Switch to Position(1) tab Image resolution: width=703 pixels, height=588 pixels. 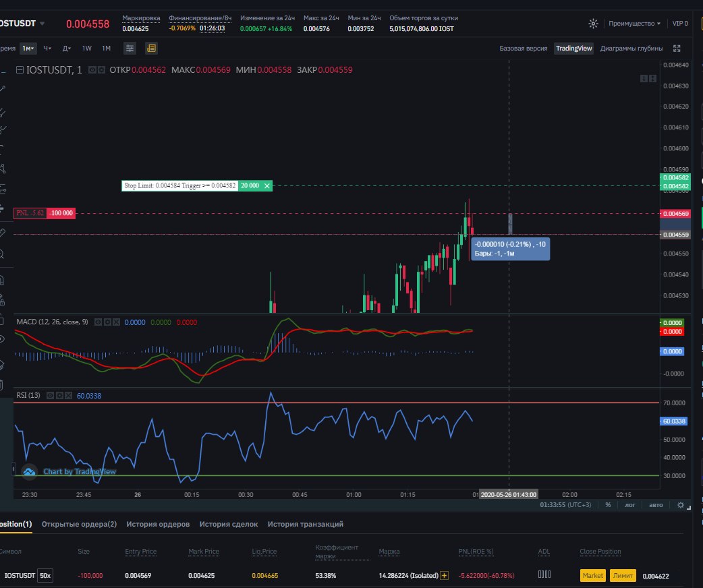[x=16, y=524]
